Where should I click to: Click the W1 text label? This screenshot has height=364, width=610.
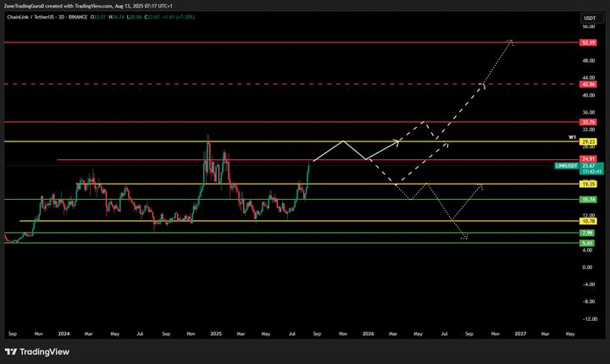(572, 135)
